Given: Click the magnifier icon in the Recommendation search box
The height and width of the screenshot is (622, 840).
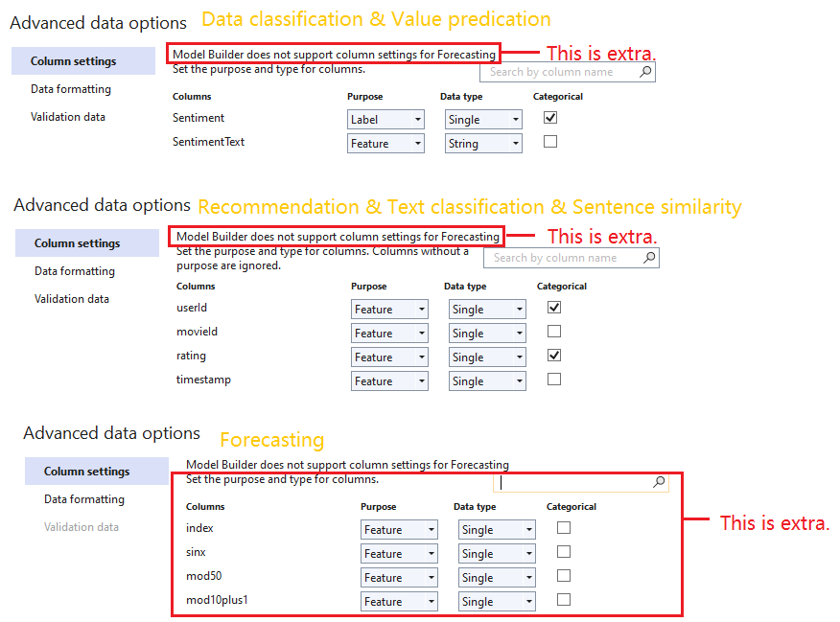Looking at the screenshot, I should pos(648,258).
